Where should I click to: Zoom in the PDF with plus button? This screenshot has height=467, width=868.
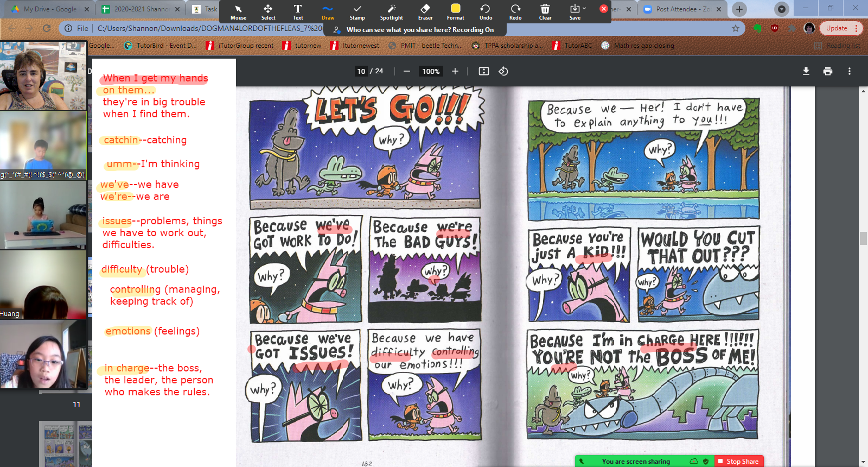(x=455, y=71)
